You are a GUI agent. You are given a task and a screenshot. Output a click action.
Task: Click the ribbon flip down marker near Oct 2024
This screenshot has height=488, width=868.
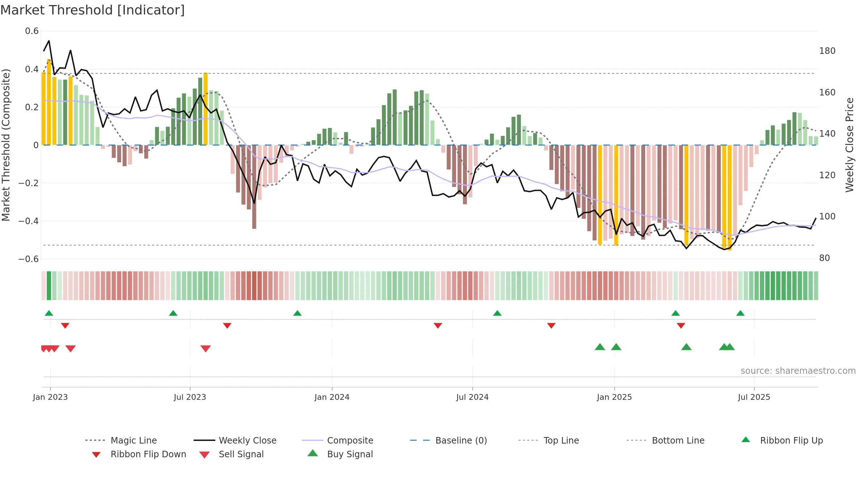[551, 326]
